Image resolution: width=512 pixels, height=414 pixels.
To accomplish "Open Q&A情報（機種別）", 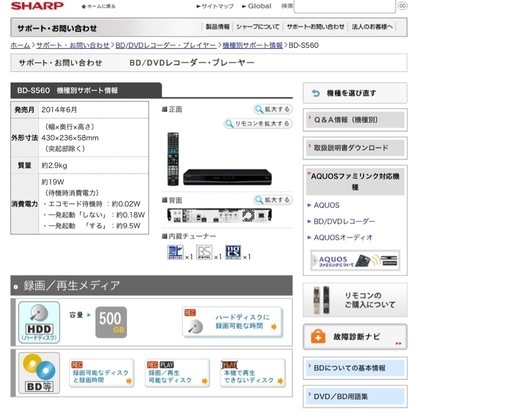I will point(355,120).
